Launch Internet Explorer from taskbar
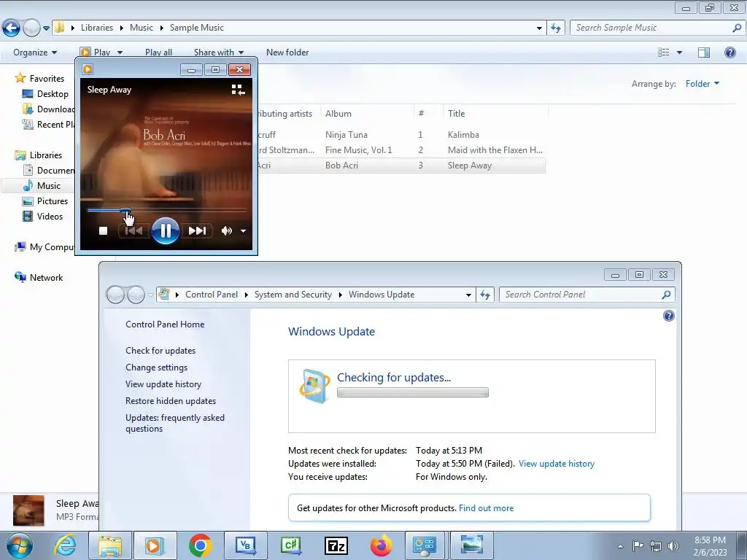The width and height of the screenshot is (747, 560). tap(65, 545)
